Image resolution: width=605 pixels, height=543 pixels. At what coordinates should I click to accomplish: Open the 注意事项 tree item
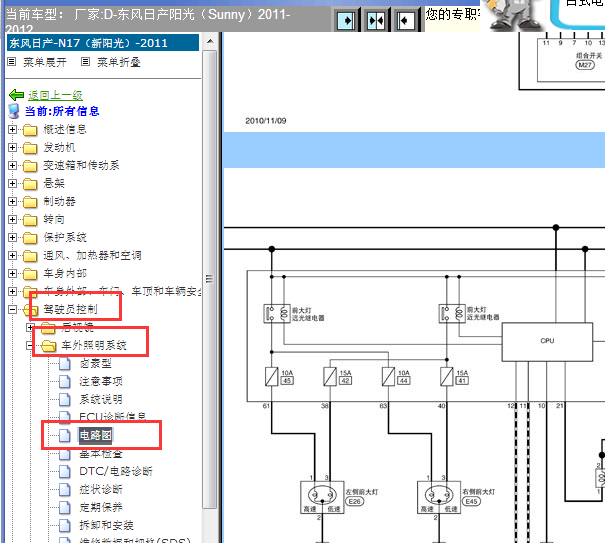(x=101, y=381)
